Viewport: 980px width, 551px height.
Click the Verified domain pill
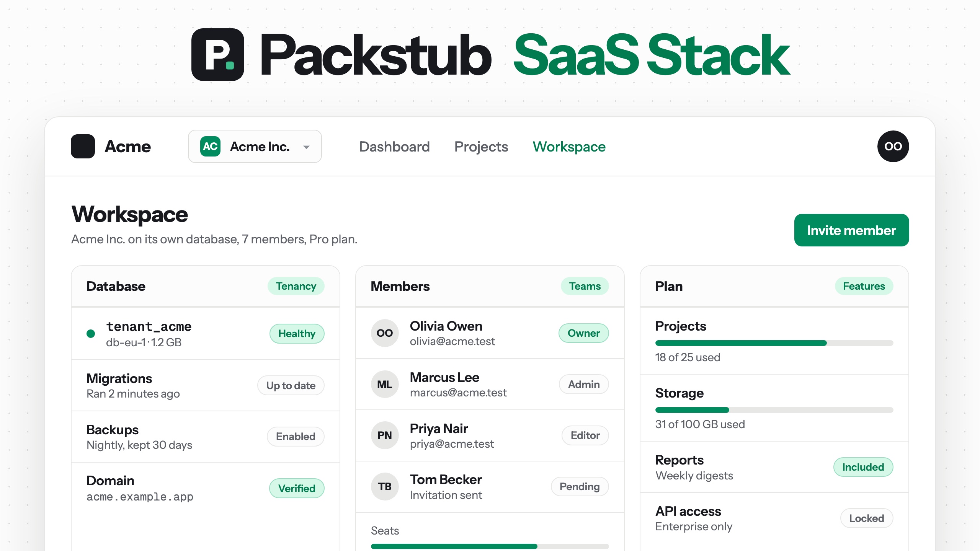[297, 488]
